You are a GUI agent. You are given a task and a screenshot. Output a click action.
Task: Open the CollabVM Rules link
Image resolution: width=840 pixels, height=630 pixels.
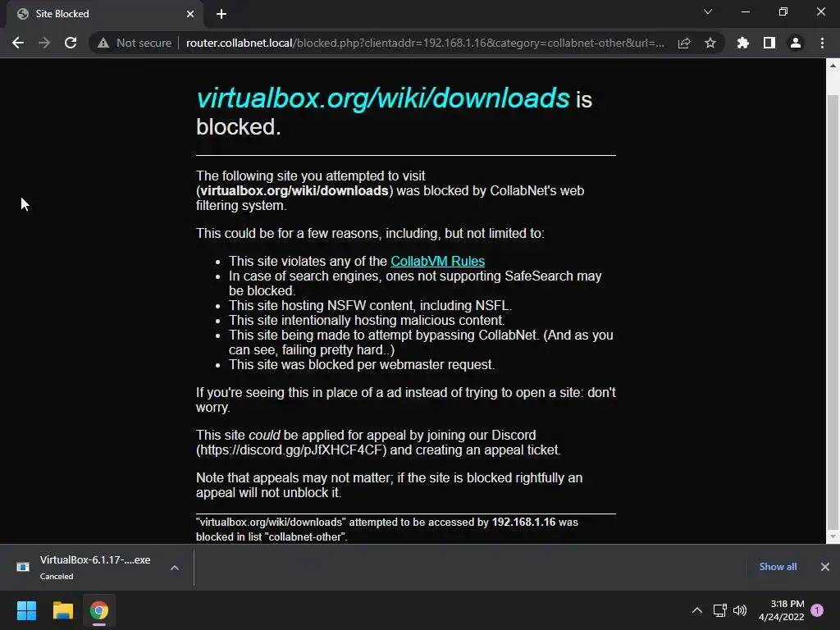coord(437,261)
